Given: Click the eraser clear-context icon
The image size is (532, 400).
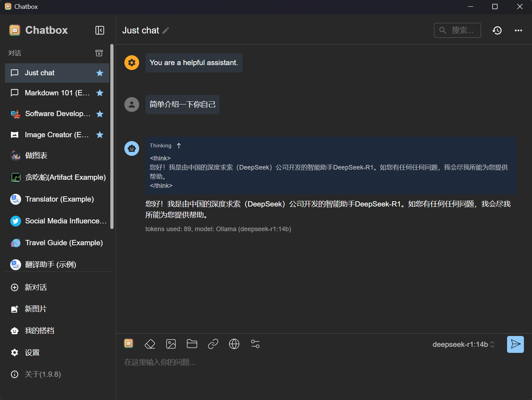Looking at the screenshot, I should (150, 344).
